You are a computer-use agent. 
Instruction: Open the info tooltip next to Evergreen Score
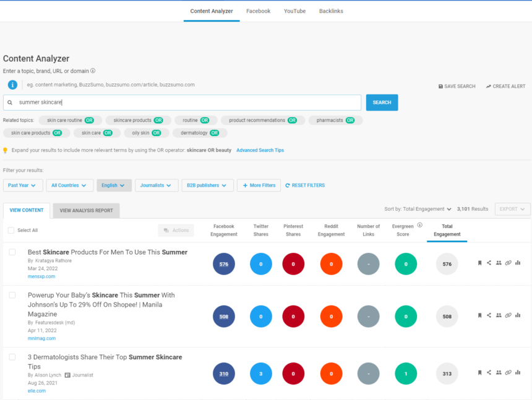coord(419,226)
